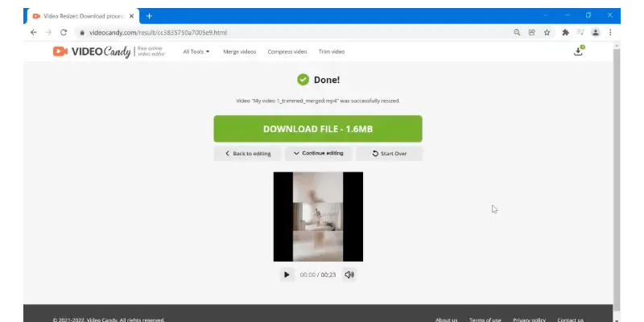Click the 00:00 / 00:23 time display
Image resolution: width=644 pixels, height=322 pixels.
tap(318, 275)
